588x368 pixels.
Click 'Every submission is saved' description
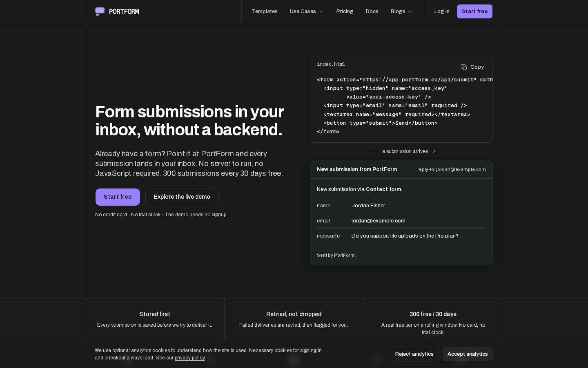point(154,325)
